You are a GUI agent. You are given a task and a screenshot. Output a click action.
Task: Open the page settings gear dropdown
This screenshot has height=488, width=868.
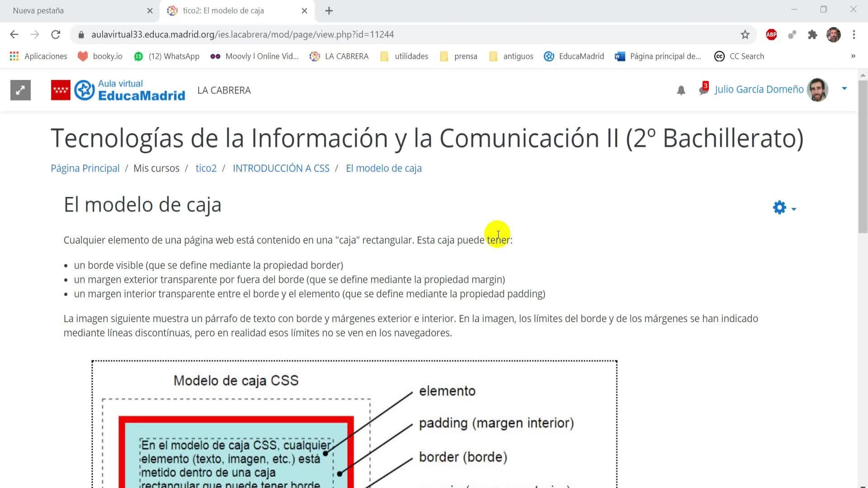coord(784,208)
